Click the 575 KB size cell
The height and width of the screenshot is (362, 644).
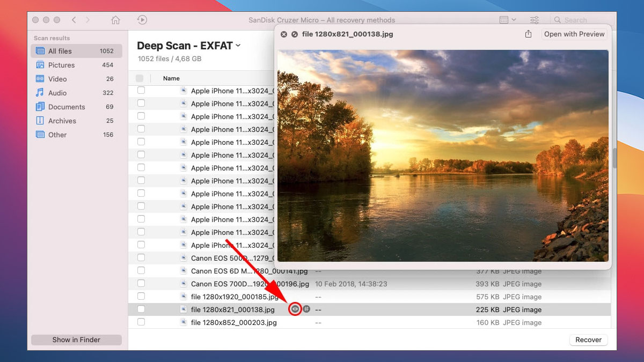coord(487,297)
